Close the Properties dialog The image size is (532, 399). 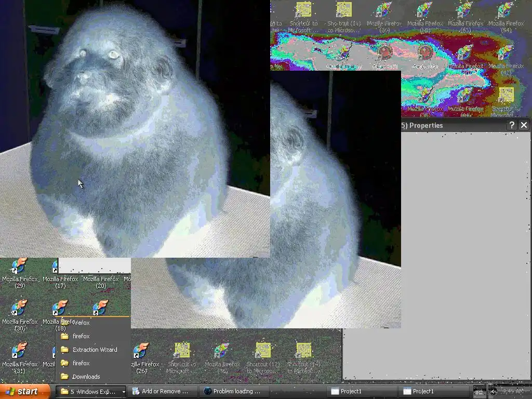pos(524,125)
